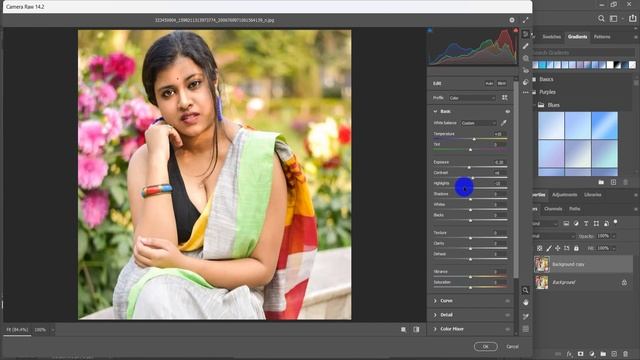Expand the Purples gradient folder
The height and width of the screenshot is (360, 640).
click(534, 92)
